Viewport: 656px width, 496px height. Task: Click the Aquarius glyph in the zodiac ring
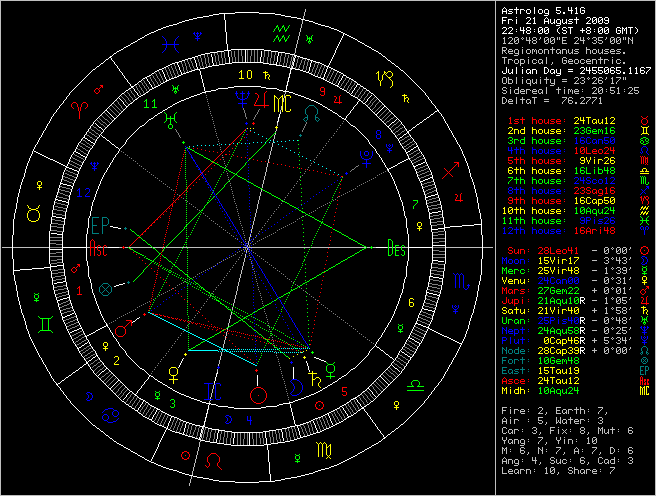click(x=282, y=35)
